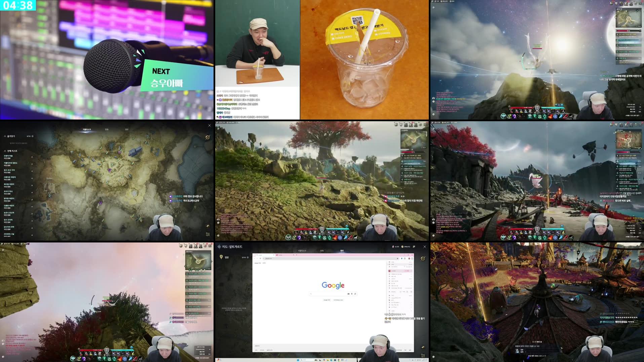Toggle the favorite star next to 진흙탕 야영지
Screen dimensions: 644x362
click(x=32, y=207)
